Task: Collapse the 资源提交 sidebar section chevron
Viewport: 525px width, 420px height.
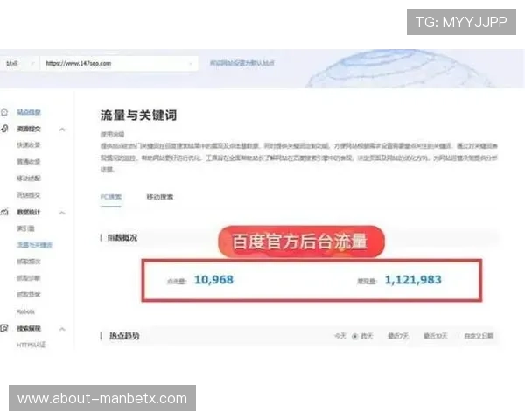Action: click(62, 129)
